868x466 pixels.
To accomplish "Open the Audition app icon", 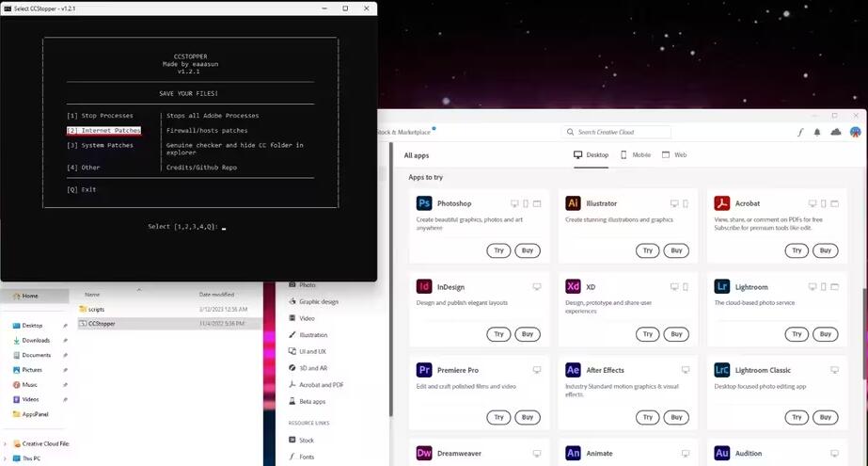I will click(722, 453).
